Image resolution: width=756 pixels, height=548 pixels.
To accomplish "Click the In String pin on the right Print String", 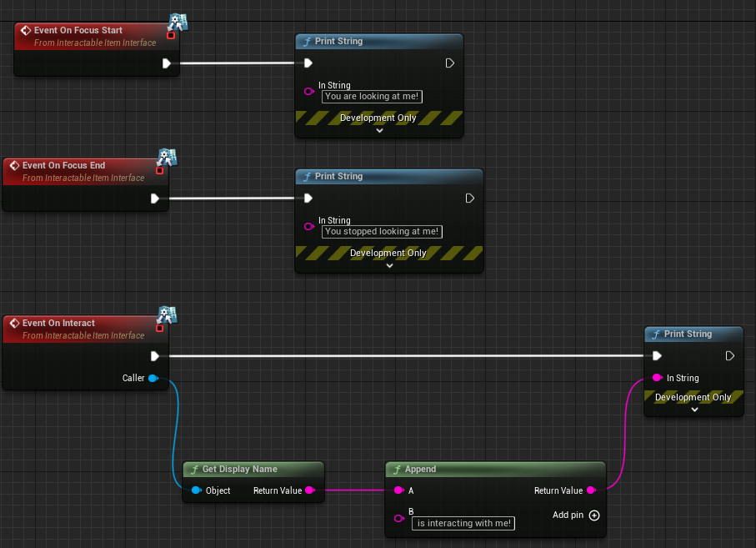I will point(657,378).
